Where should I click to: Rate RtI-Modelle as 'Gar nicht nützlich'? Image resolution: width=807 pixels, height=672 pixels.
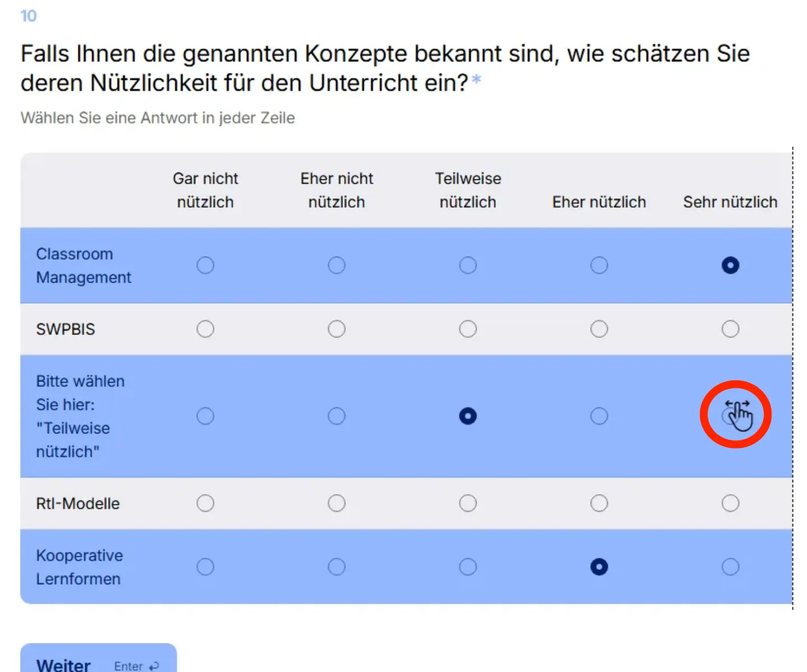(205, 503)
